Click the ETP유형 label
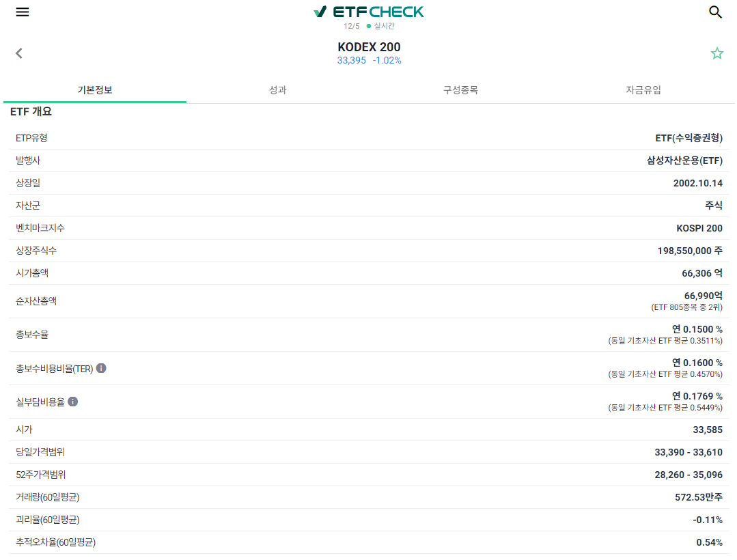This screenshot has width=737, height=560. tap(31, 138)
